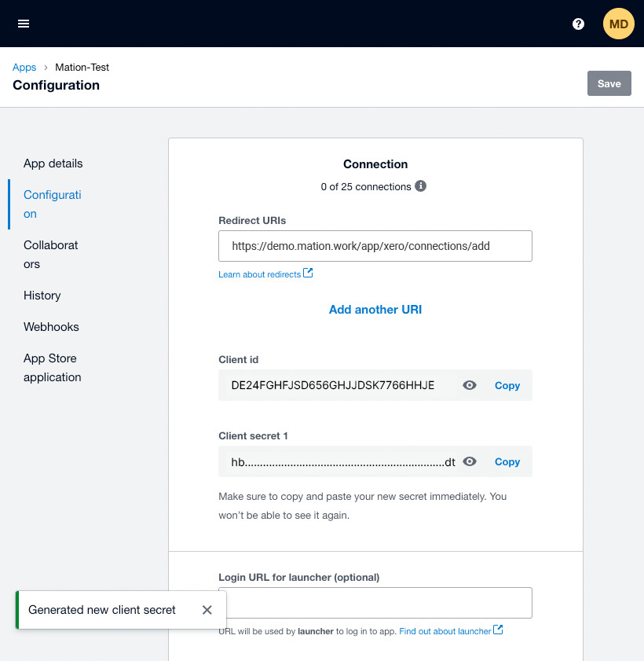Focus Login URL for launcher field
Viewport: 644px width, 661px height.
click(375, 603)
